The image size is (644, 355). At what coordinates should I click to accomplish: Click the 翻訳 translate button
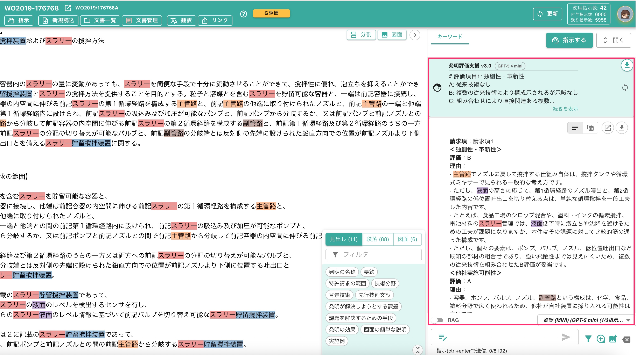click(x=181, y=20)
